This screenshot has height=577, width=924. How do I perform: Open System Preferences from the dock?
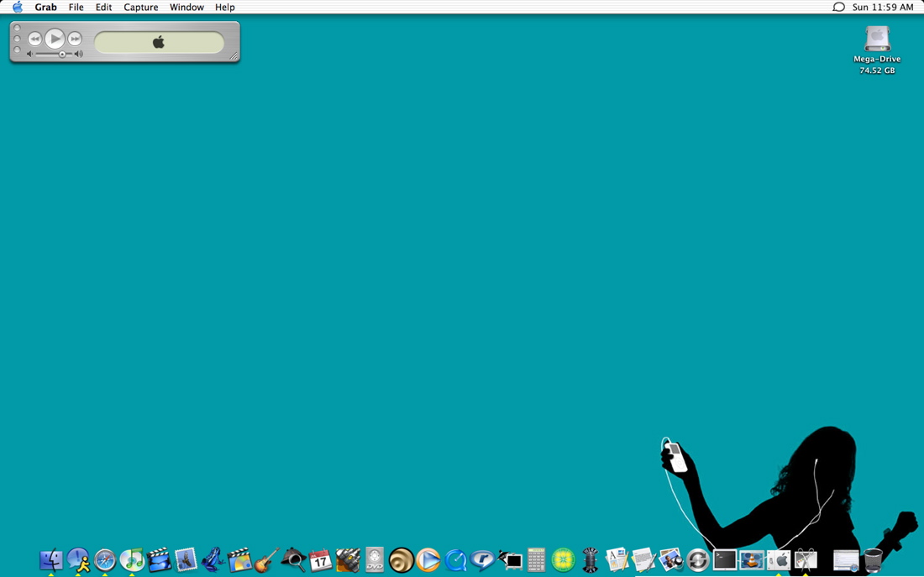point(779,559)
